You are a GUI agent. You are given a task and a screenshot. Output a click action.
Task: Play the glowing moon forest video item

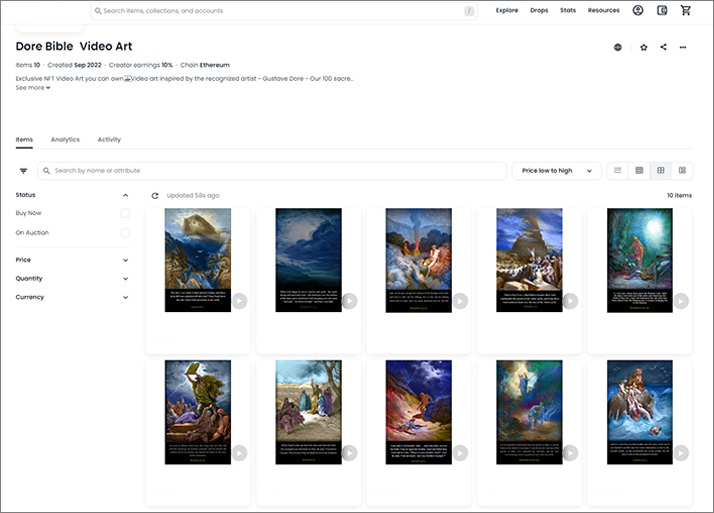pos(681,301)
